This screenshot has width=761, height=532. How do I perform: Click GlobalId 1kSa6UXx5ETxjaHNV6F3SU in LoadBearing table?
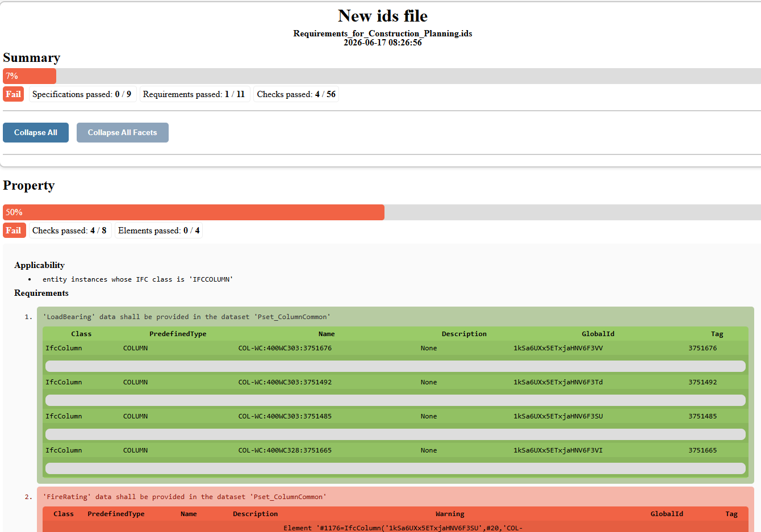[x=558, y=416]
